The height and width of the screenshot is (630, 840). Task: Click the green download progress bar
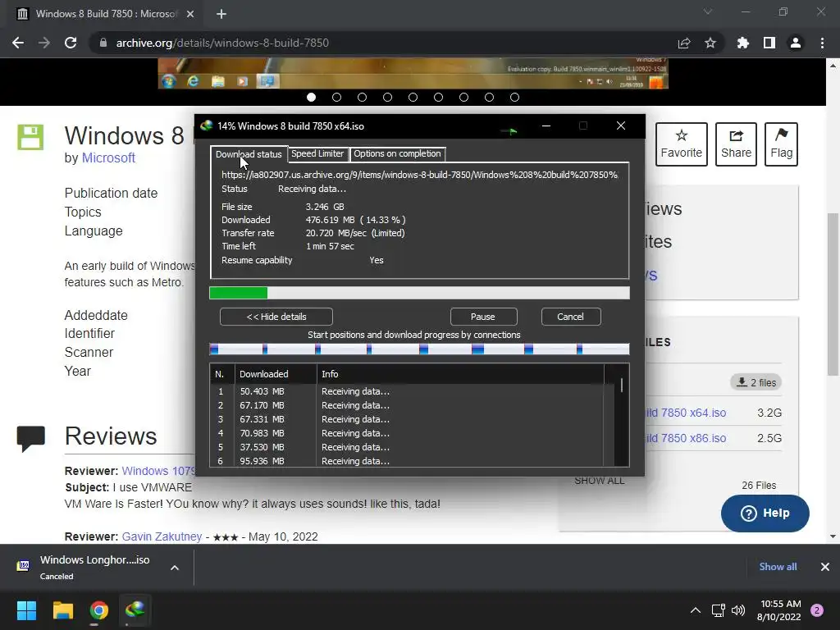(419, 293)
